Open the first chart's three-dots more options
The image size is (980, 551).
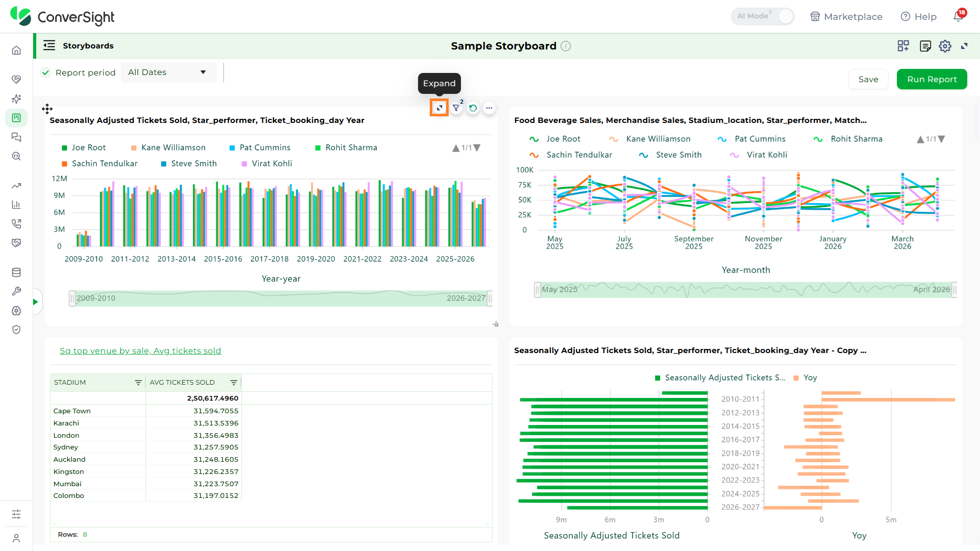[489, 108]
